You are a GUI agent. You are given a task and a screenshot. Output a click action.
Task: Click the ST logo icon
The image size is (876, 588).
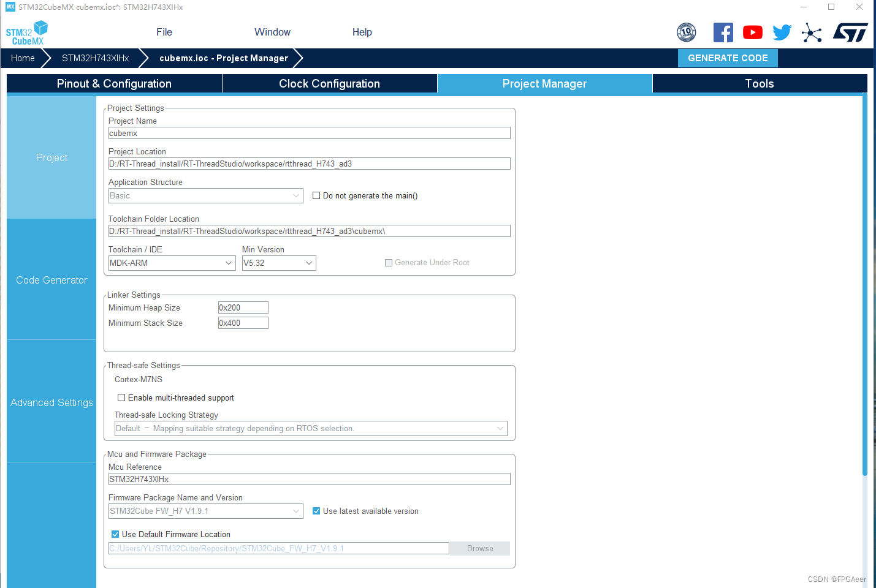click(x=850, y=32)
